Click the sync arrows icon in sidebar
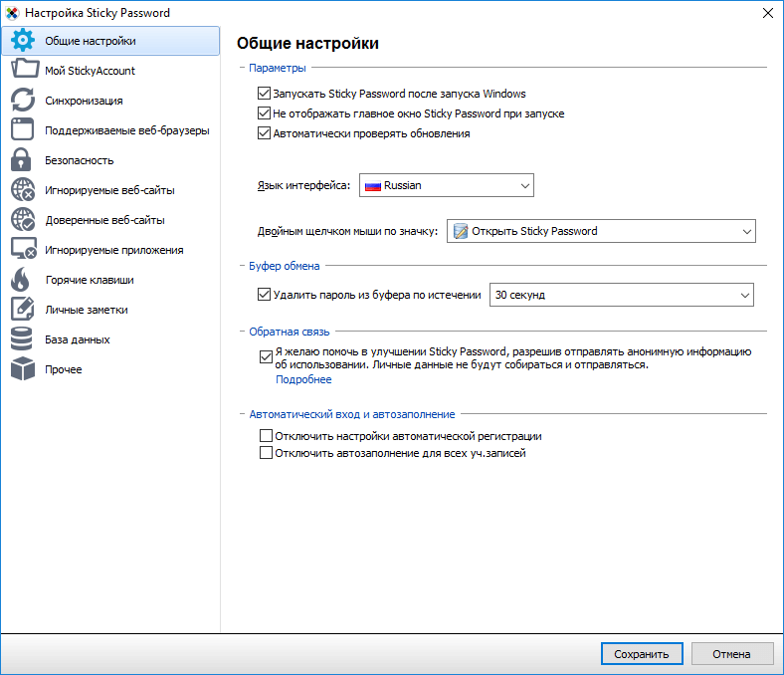 23,101
